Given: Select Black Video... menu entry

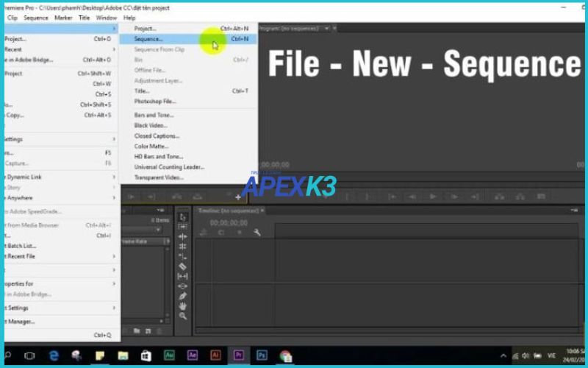Looking at the screenshot, I should (x=150, y=126).
